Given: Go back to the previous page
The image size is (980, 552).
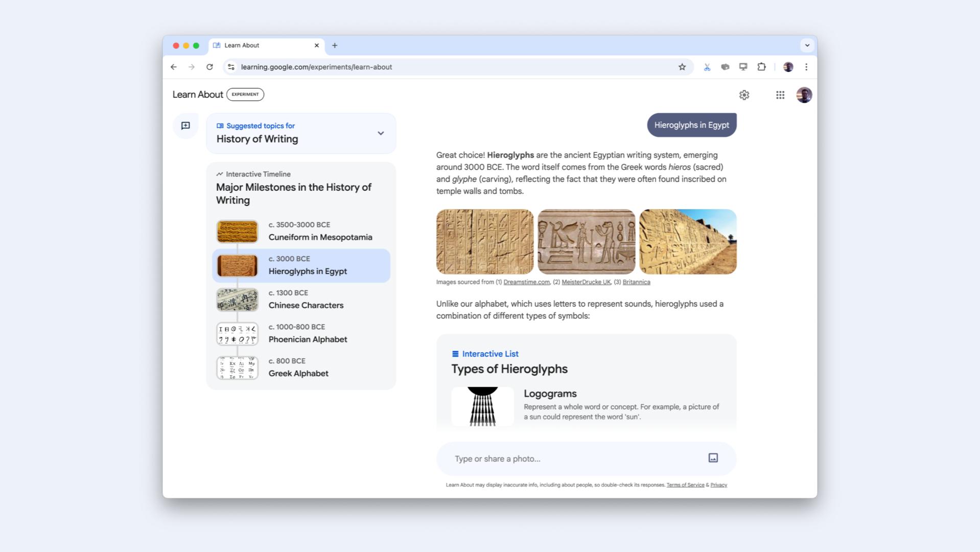Looking at the screenshot, I should click(174, 67).
